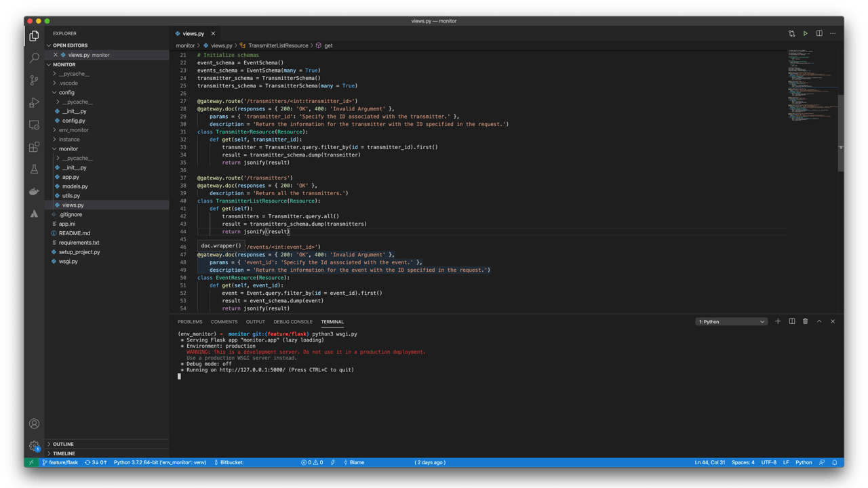The height and width of the screenshot is (488, 868).
Task: Open the feedback icon in the status bar
Action: (x=822, y=462)
